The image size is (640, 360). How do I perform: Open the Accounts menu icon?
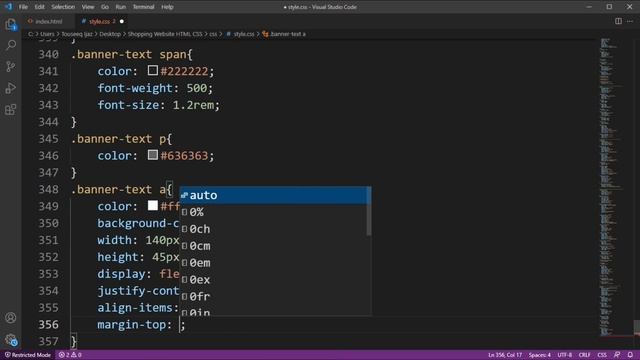[11, 318]
